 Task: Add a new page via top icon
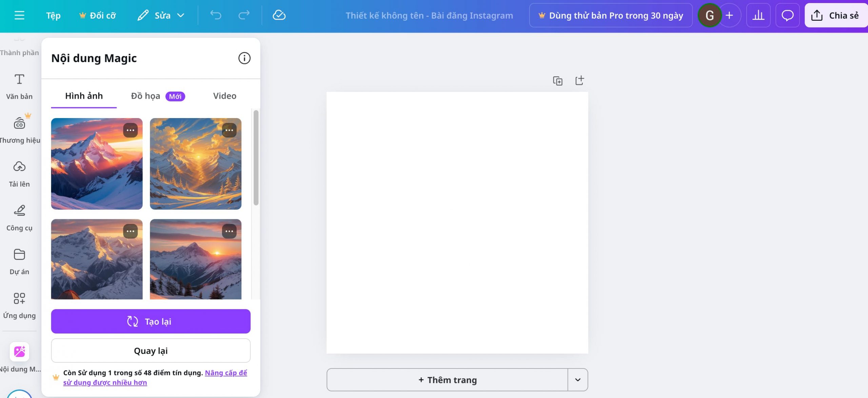(x=579, y=81)
